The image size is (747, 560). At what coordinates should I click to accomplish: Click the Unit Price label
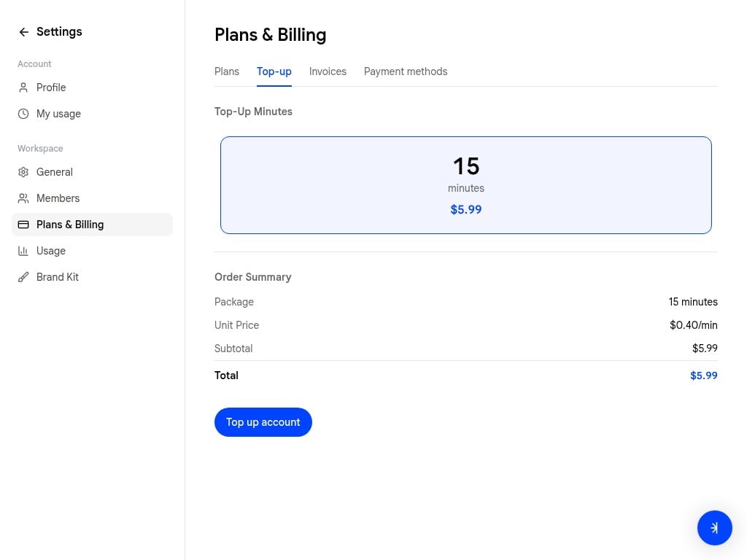237,325
